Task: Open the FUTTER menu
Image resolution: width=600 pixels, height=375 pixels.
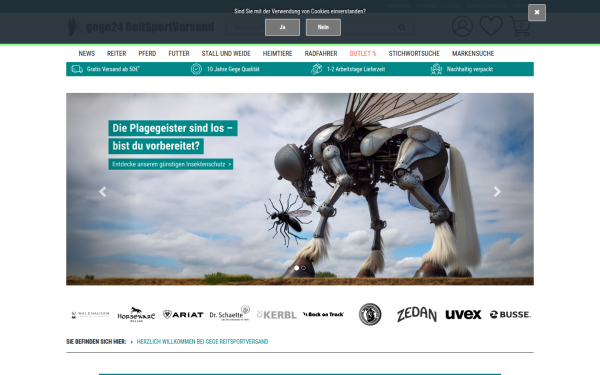Action: 179,54
